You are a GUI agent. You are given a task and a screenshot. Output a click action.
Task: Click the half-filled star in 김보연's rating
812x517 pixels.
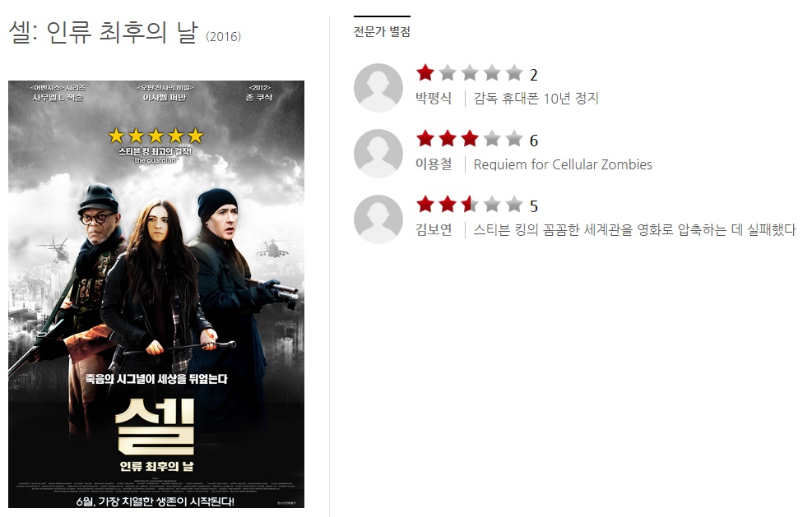470,205
